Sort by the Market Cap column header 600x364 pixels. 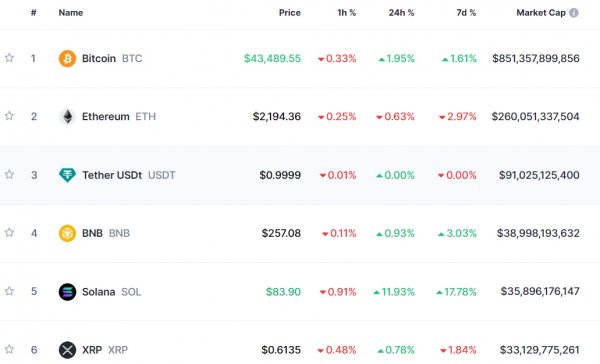[541, 13]
